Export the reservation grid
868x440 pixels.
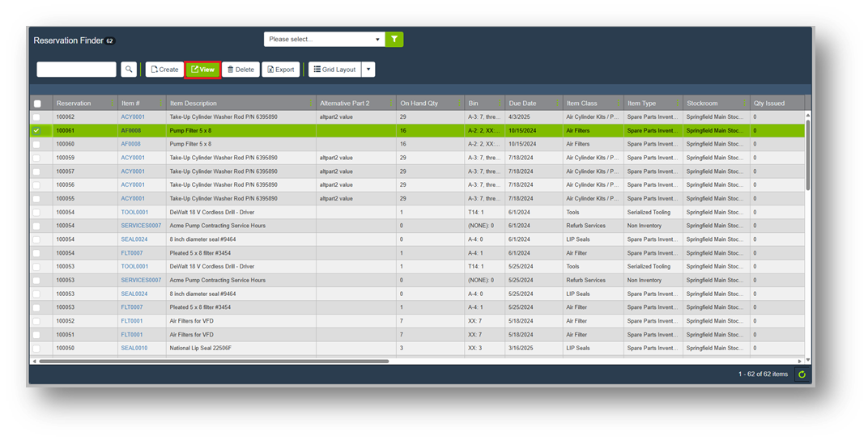(x=281, y=70)
